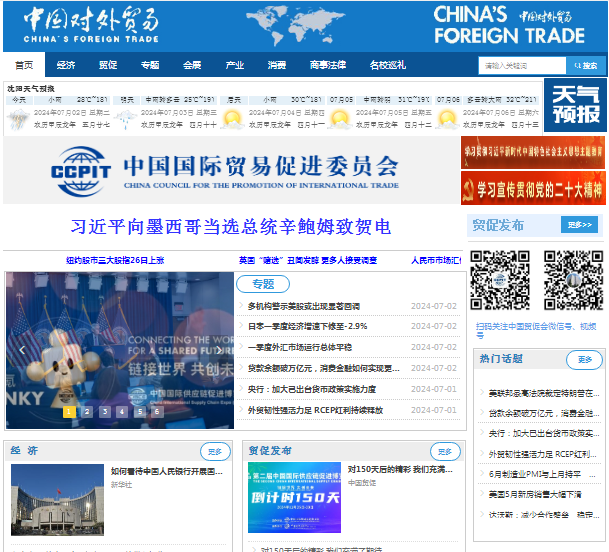Click 更多 button in 热门话题 panel
This screenshot has width=609, height=552.
(584, 360)
